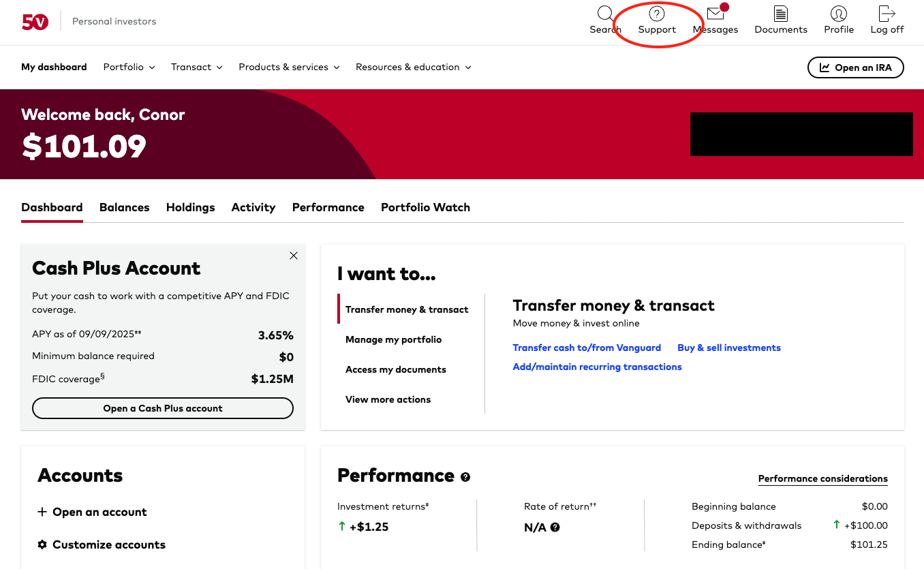
Task: Open Buy & sell investments link
Action: click(x=729, y=348)
